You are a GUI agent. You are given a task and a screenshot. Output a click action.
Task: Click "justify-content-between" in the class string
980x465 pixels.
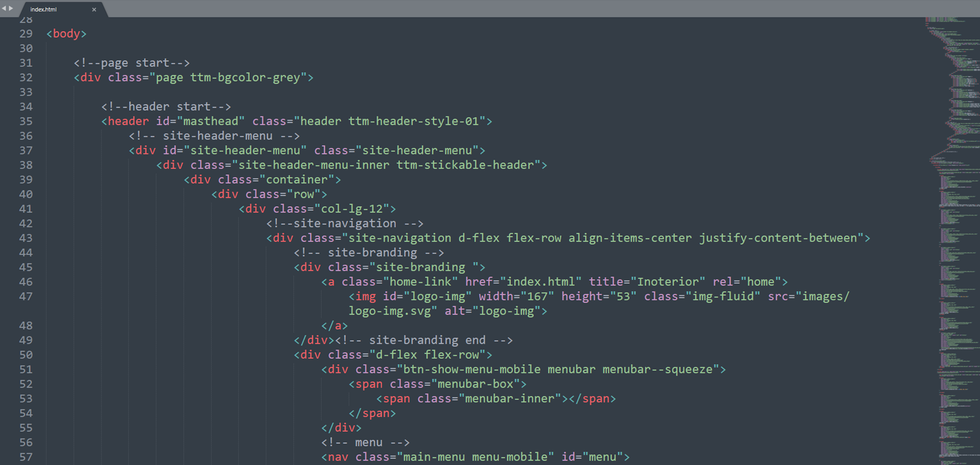coord(778,239)
